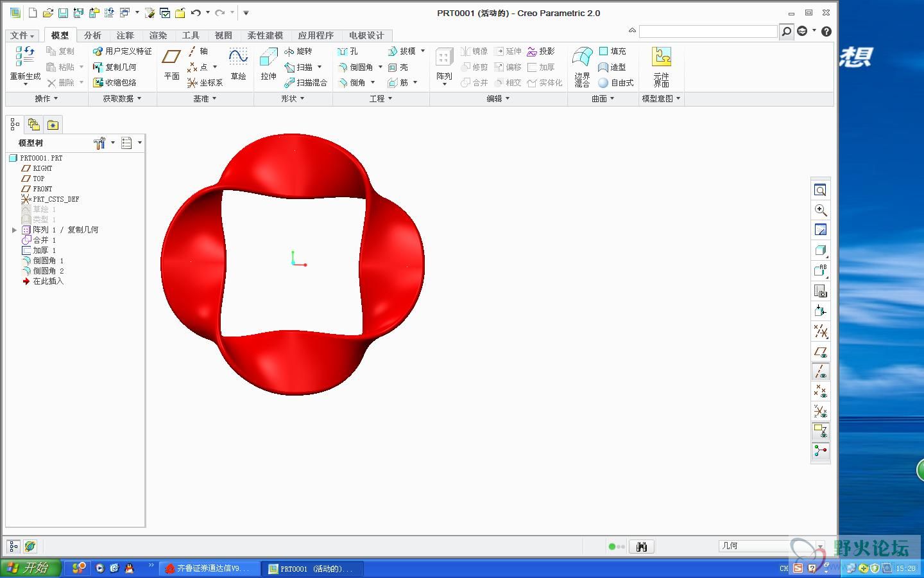Undo the last action
Image resolution: width=924 pixels, height=578 pixels.
tap(196, 13)
